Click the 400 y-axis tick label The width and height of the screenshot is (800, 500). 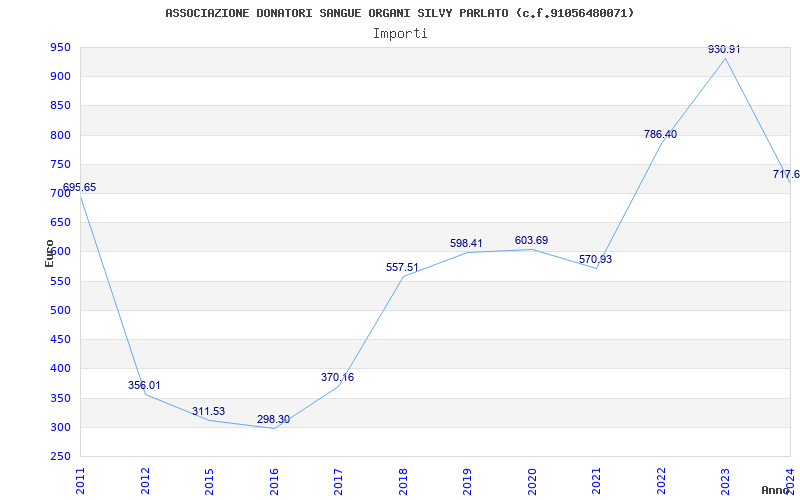click(60, 368)
